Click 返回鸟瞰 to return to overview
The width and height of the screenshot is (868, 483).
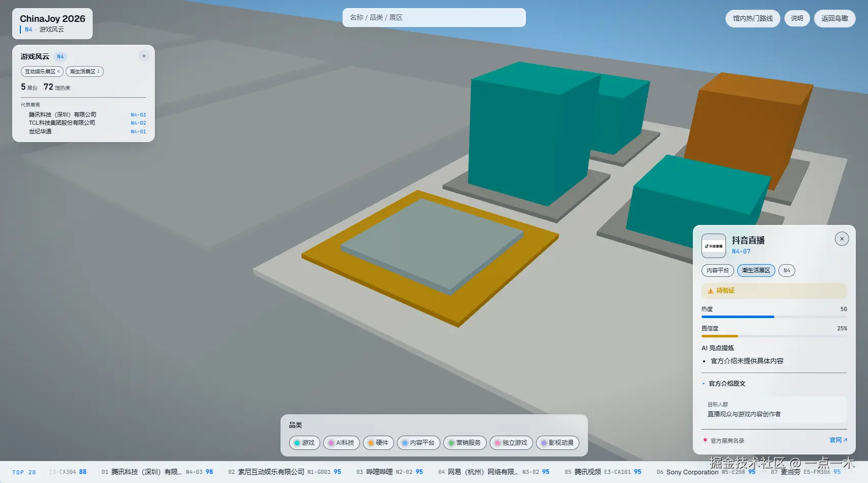pyautogui.click(x=834, y=18)
